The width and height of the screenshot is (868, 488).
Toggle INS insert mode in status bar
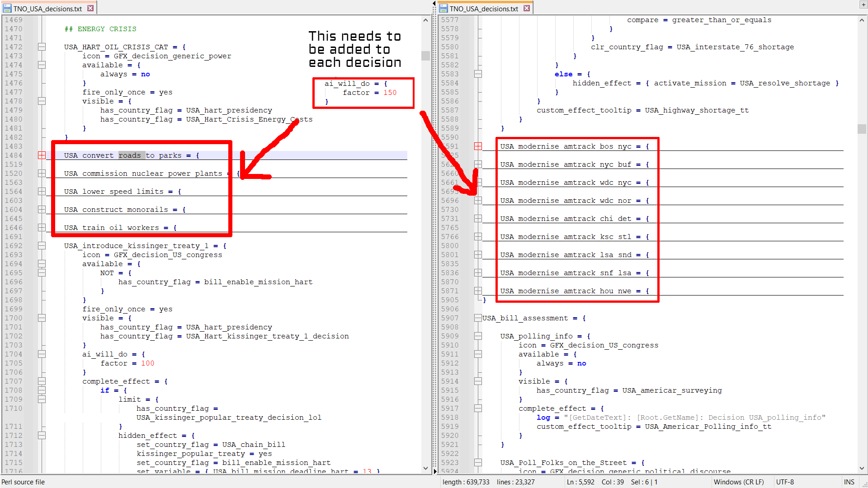pos(849,482)
